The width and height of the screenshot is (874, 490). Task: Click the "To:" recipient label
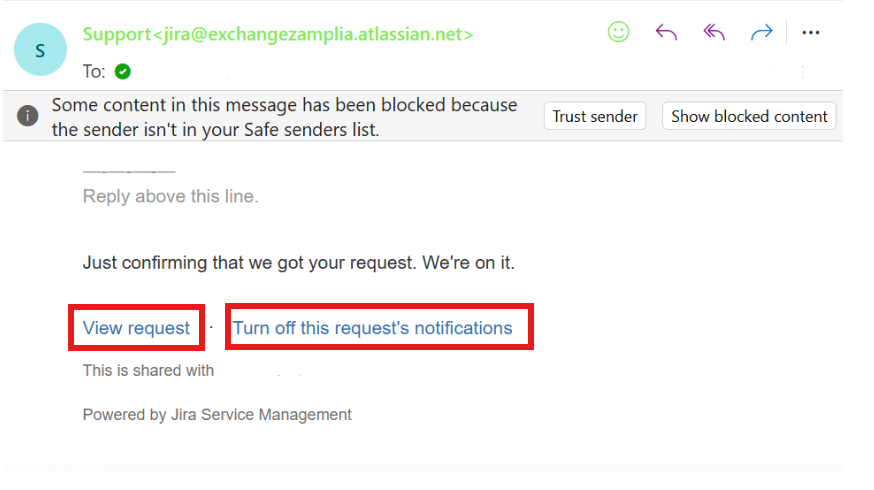(x=94, y=71)
